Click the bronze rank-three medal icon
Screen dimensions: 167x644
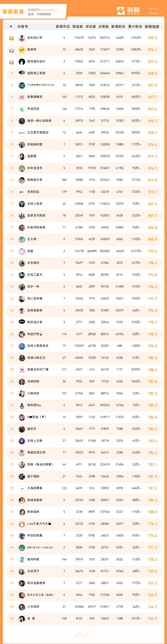(11, 62)
